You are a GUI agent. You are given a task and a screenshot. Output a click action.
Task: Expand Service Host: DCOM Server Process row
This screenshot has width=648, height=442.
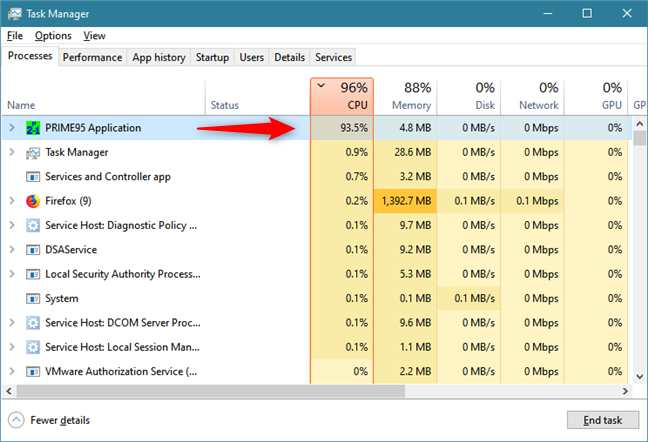pos(12,323)
